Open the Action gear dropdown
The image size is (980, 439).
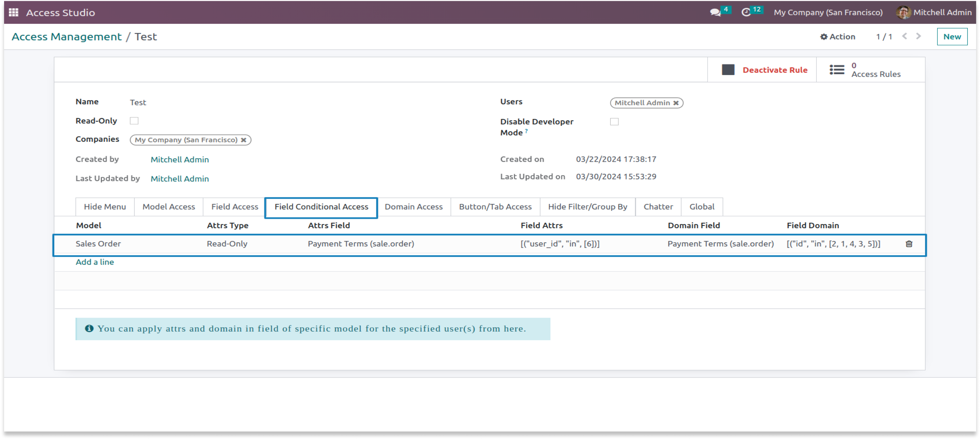click(x=838, y=37)
